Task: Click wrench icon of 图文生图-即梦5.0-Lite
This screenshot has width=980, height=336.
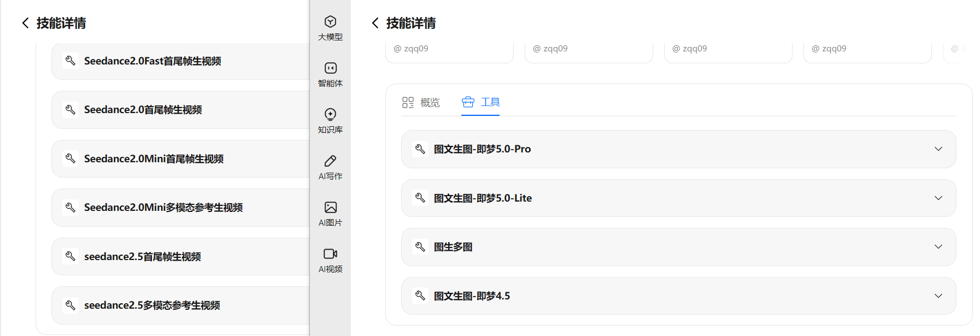Action: pyautogui.click(x=420, y=198)
